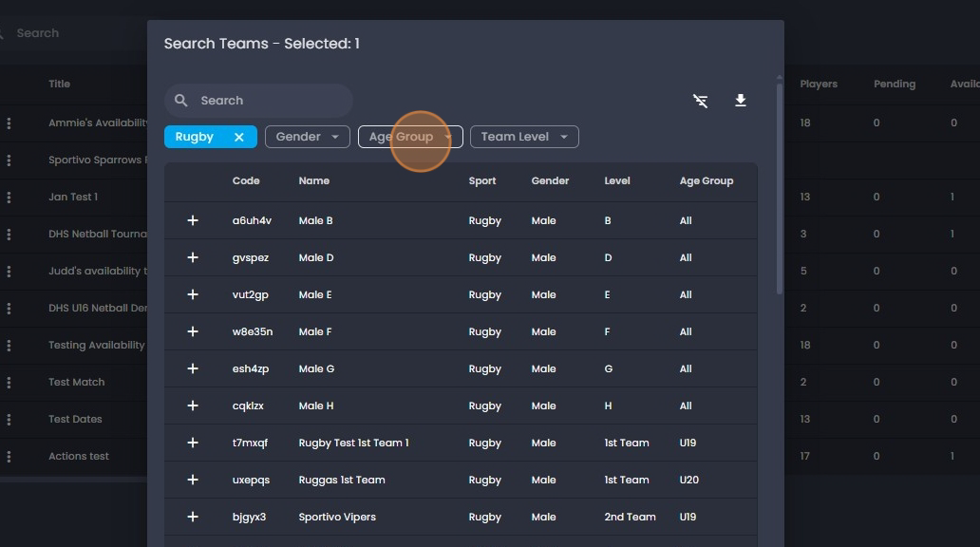Open the Team Level filter dropdown
Image resolution: width=980 pixels, height=547 pixels.
coord(524,137)
